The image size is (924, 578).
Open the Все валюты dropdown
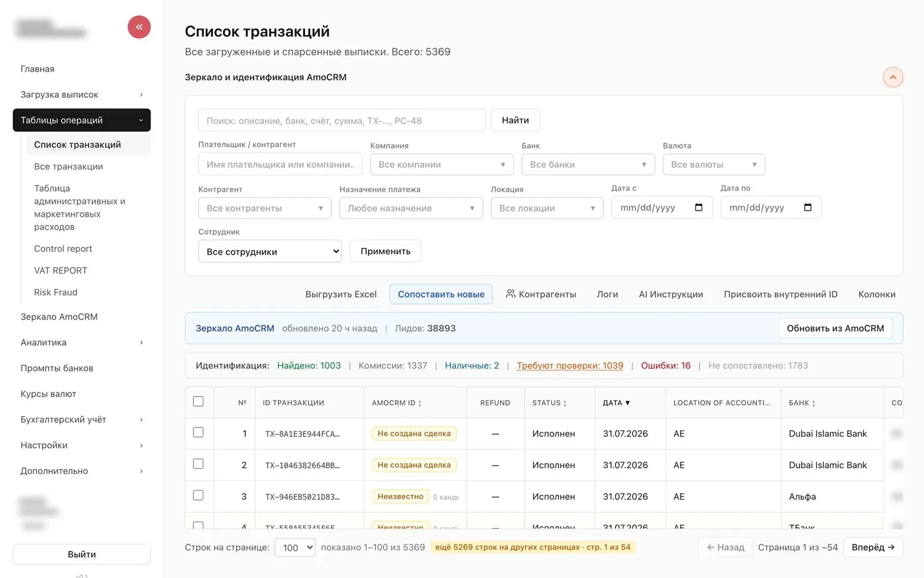point(714,165)
